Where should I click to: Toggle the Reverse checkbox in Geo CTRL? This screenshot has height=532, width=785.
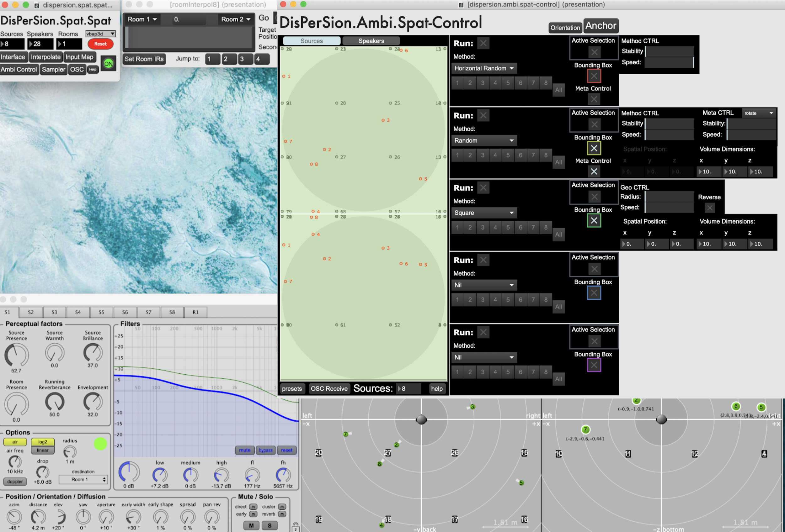710,208
